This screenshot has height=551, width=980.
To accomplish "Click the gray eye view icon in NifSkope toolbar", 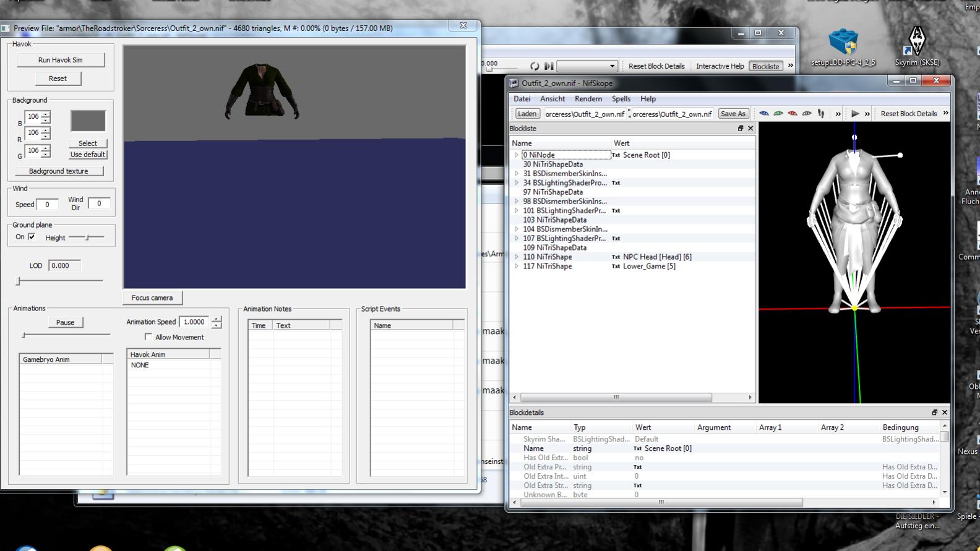I will click(807, 114).
